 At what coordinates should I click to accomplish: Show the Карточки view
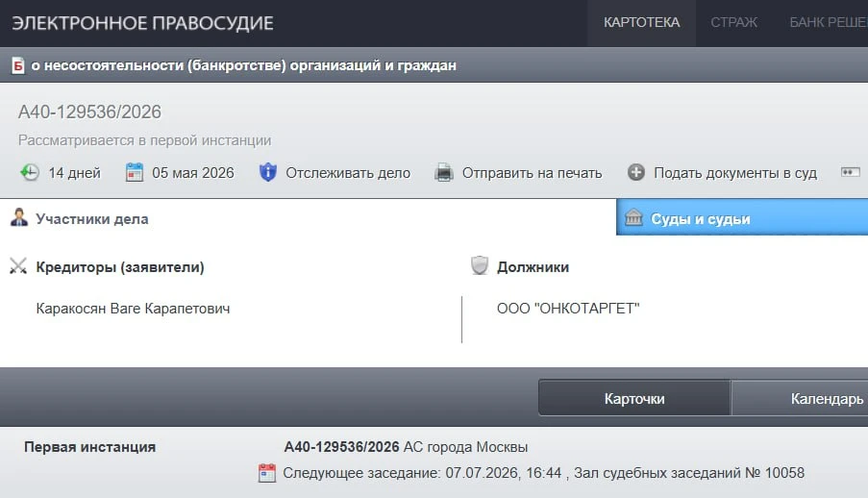click(x=634, y=398)
